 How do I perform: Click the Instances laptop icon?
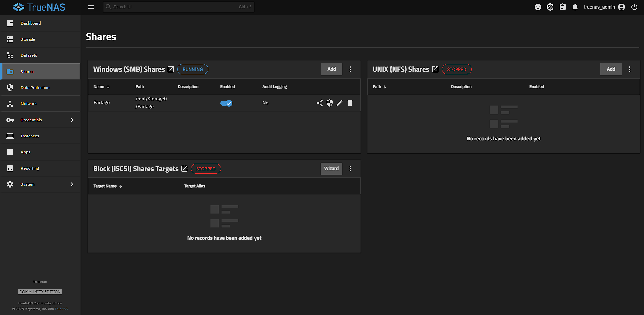click(10, 136)
